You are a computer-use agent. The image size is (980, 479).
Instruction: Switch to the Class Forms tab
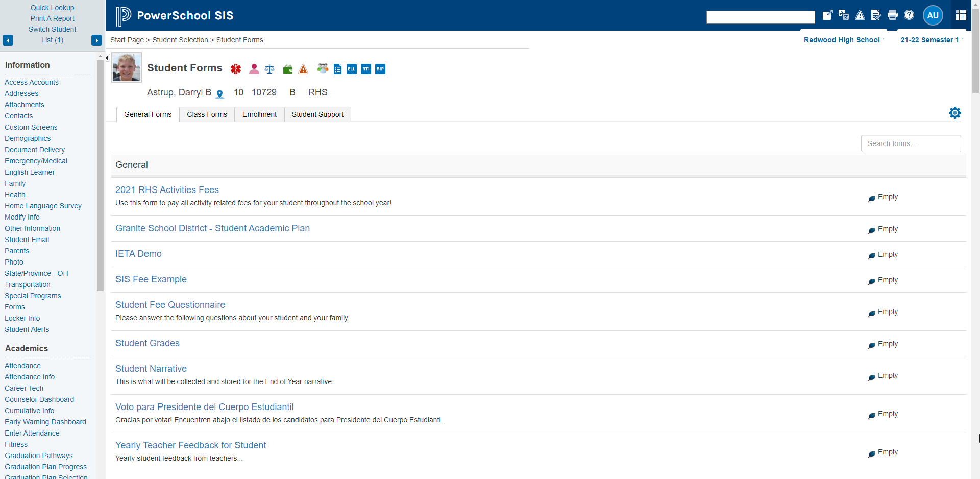click(x=207, y=114)
